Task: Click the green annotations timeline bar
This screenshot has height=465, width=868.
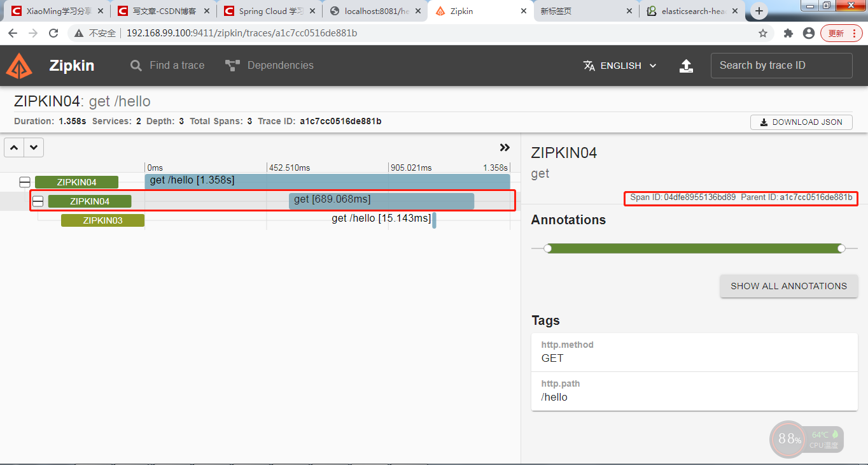Action: [x=694, y=248]
